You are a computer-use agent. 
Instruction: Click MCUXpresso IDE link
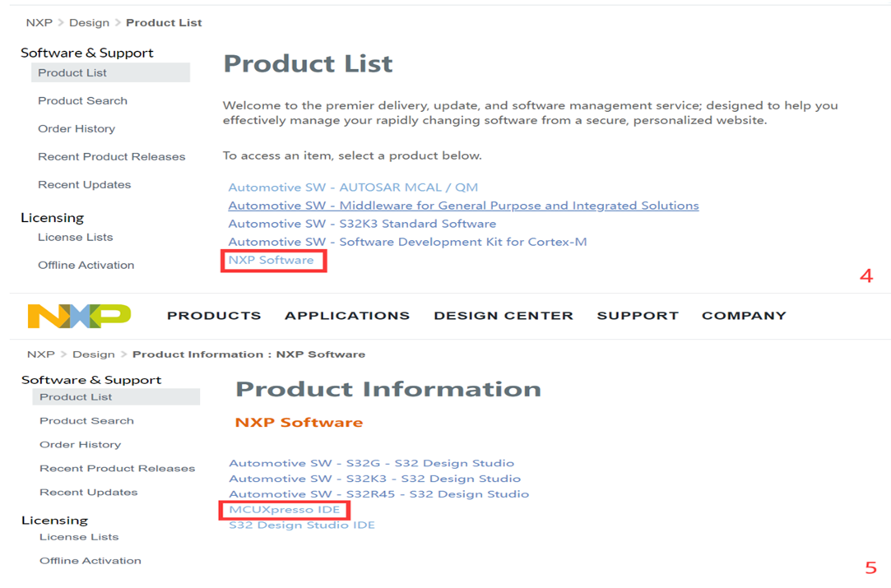pyautogui.click(x=284, y=510)
